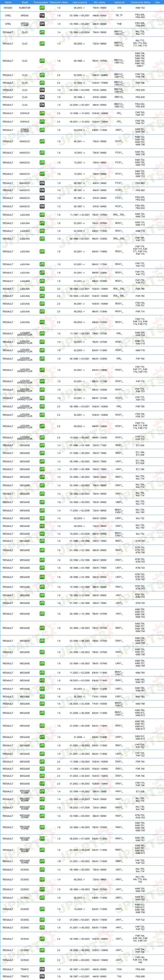Select the NISSAN brand cell
Image resolution: width=164 pixels, height=980 pixels.
click(8, 8)
